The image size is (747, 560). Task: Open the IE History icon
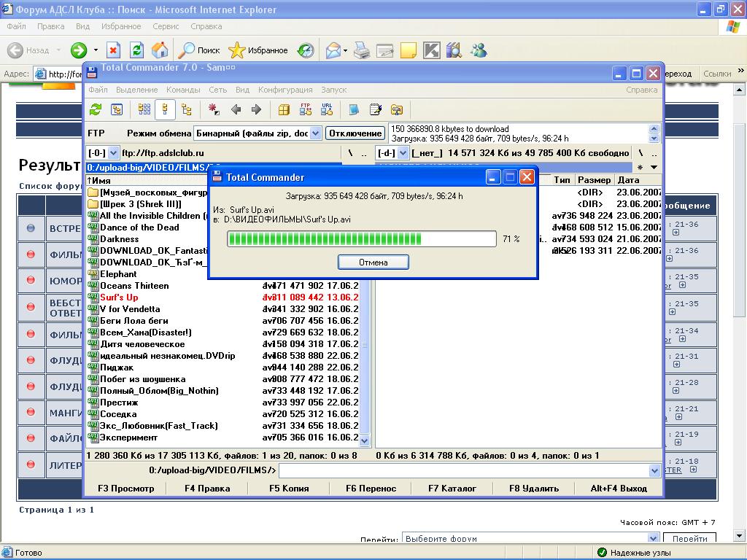306,50
